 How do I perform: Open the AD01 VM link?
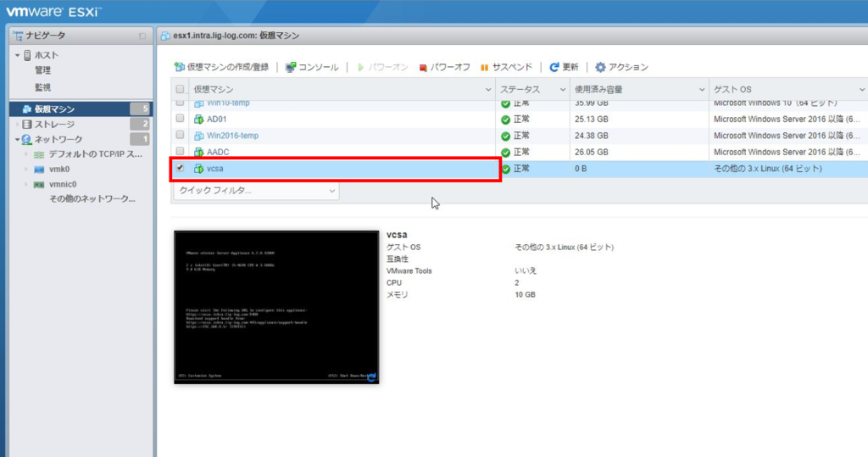tap(216, 119)
